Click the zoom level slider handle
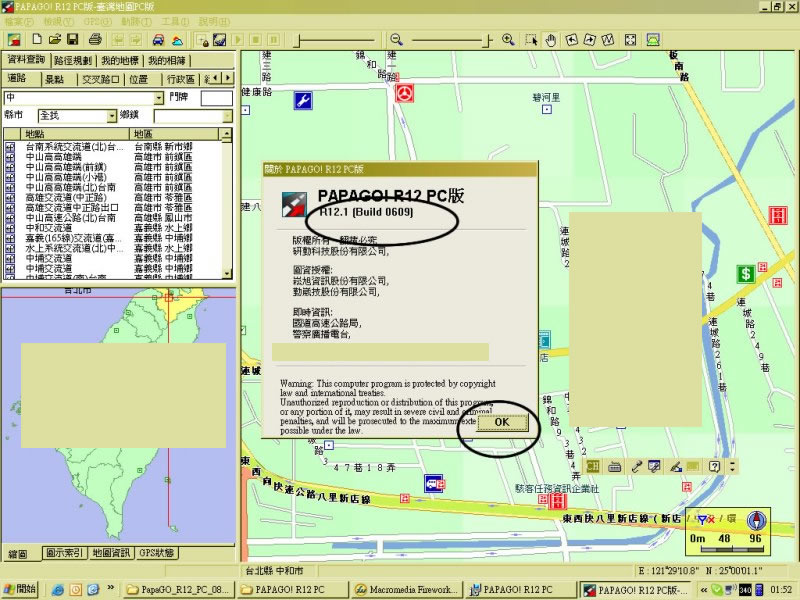This screenshot has height=600, width=800. click(488, 40)
